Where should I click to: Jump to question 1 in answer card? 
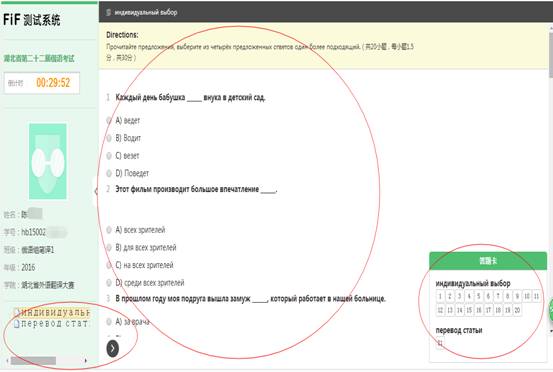tap(440, 297)
